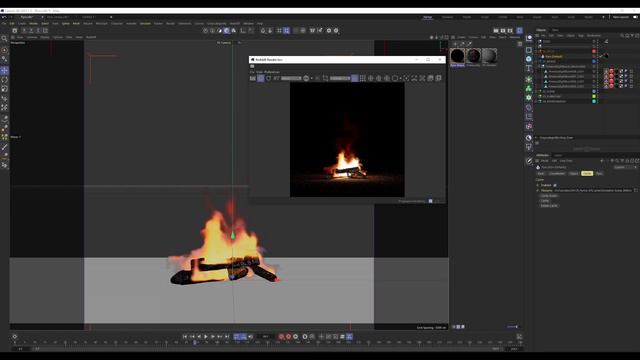The image size is (640, 360).
Task: Click the play forward button in timeline
Action: (x=206, y=336)
